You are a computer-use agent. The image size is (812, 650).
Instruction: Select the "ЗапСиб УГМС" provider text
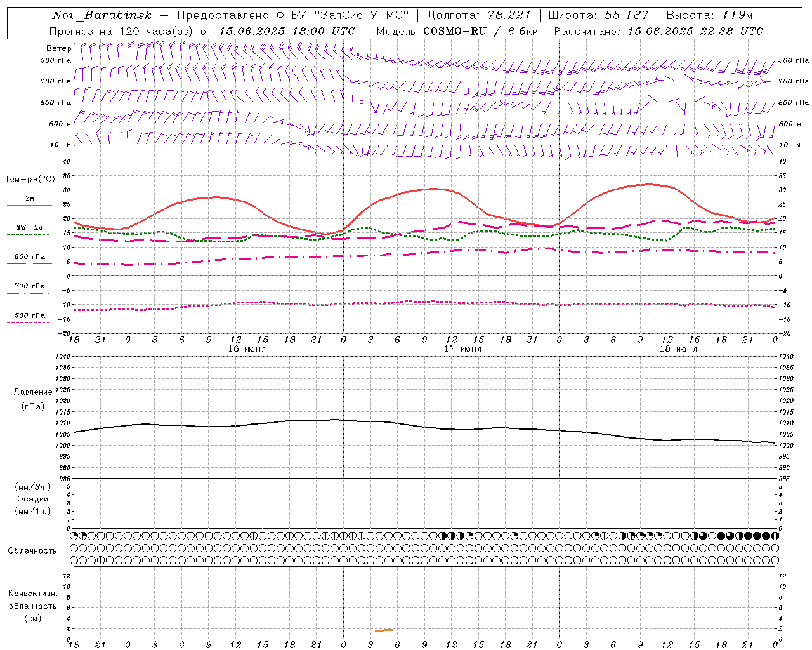coord(362,15)
